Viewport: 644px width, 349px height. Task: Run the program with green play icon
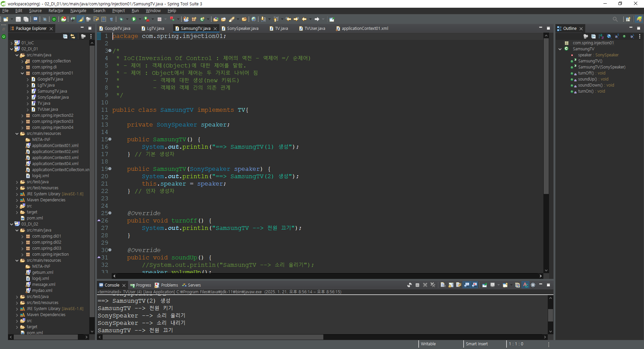coord(134,19)
